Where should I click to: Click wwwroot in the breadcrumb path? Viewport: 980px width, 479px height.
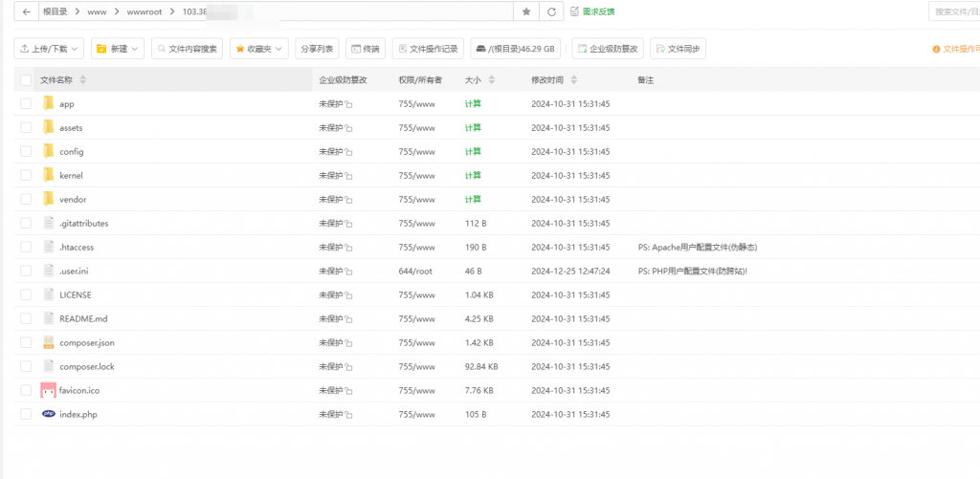click(145, 11)
